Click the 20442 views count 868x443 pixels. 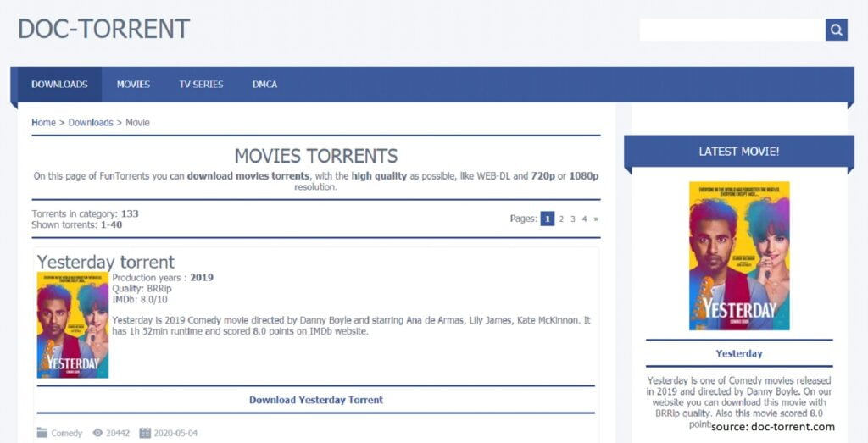117,433
